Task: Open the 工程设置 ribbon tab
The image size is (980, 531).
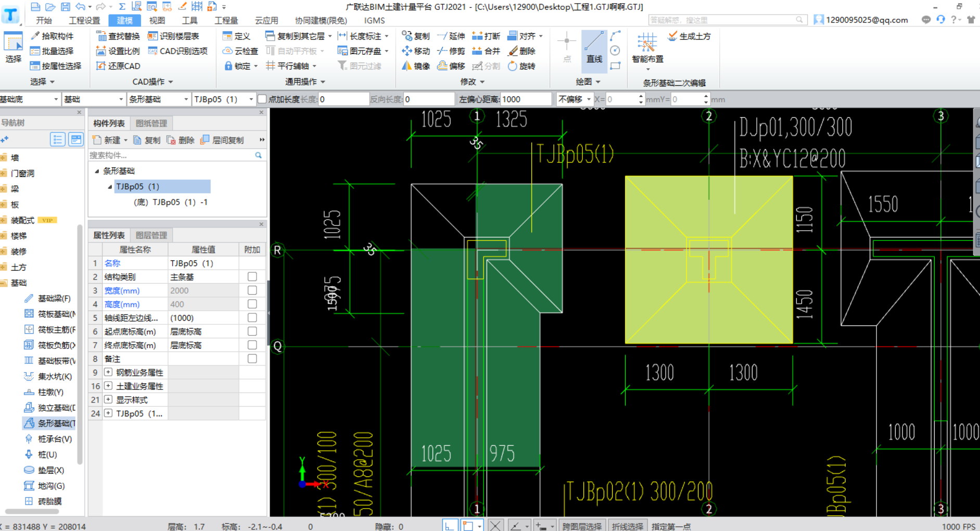Action: pos(84,20)
